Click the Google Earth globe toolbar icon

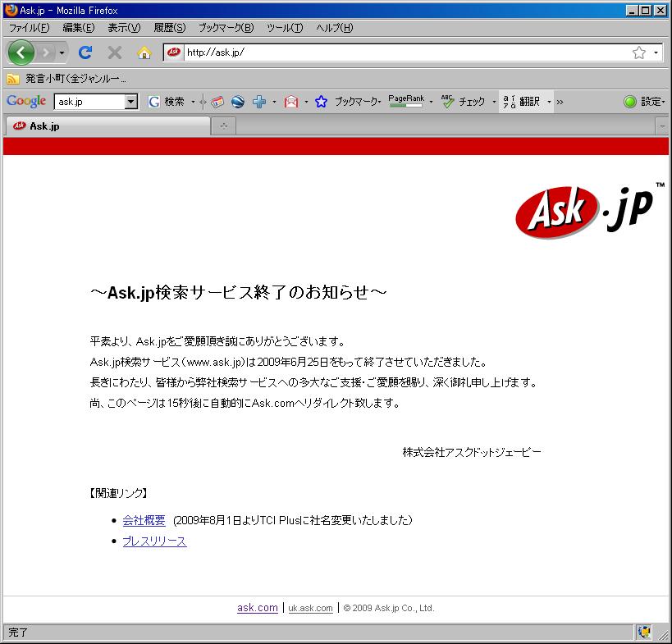tap(237, 102)
